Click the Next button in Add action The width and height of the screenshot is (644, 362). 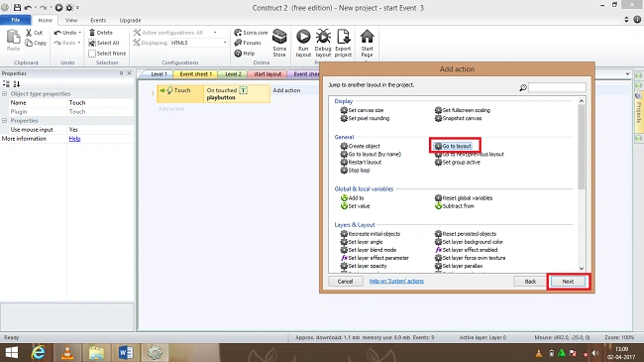coord(568,282)
